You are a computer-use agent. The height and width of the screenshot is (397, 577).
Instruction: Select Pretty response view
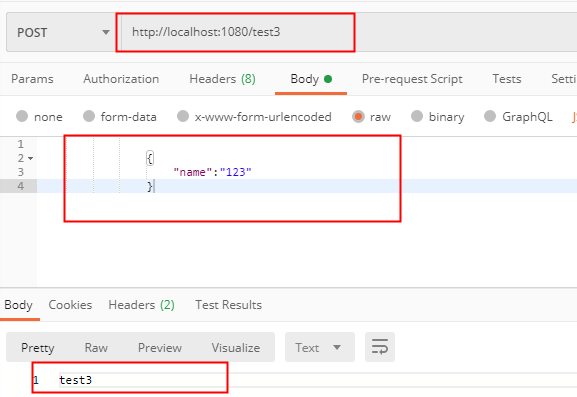point(38,347)
